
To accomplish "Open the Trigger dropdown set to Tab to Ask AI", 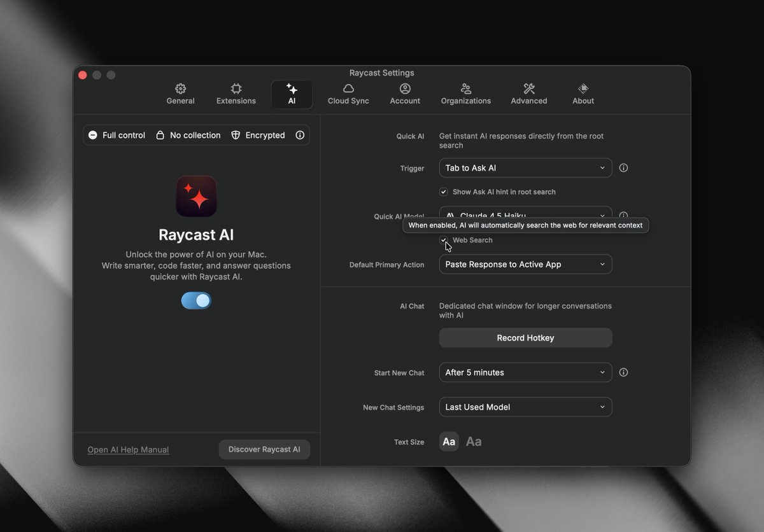I will click(x=526, y=168).
